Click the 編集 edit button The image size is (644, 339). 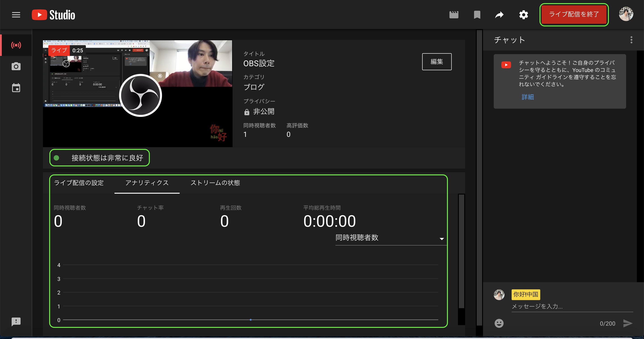click(x=436, y=61)
